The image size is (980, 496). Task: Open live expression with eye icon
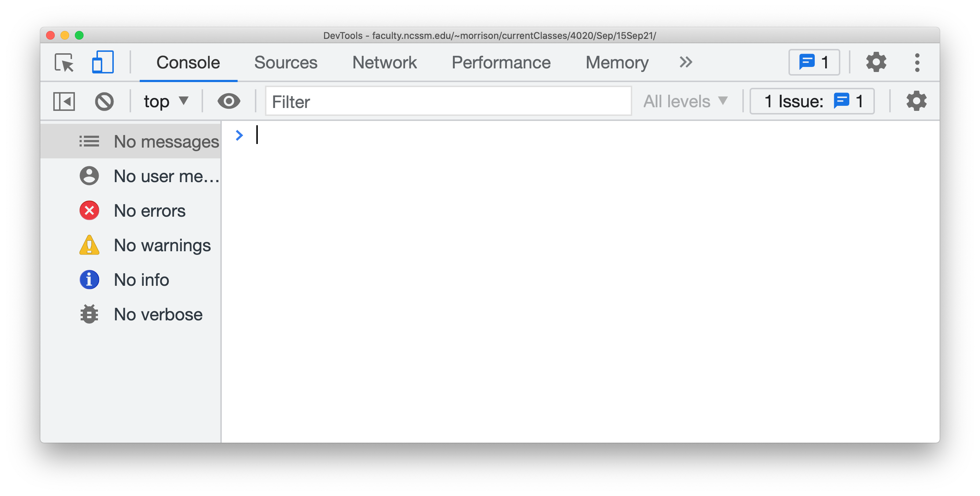pyautogui.click(x=229, y=102)
